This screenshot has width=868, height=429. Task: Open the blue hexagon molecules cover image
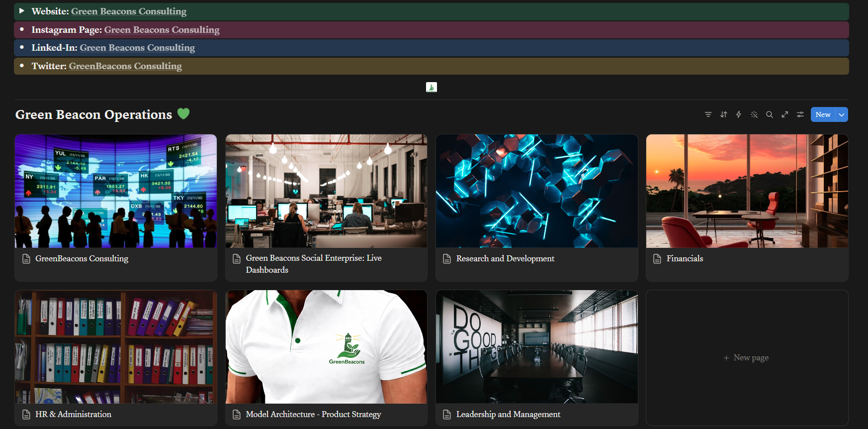coord(537,191)
